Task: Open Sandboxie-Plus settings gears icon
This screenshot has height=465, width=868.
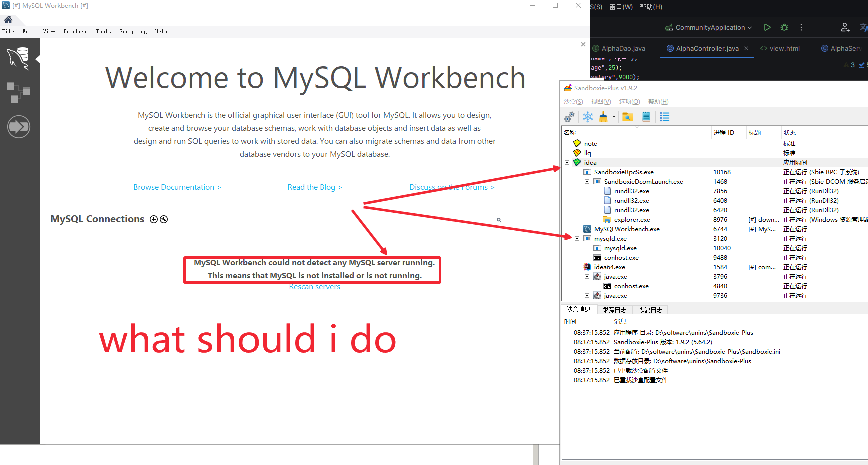Action: click(x=569, y=116)
